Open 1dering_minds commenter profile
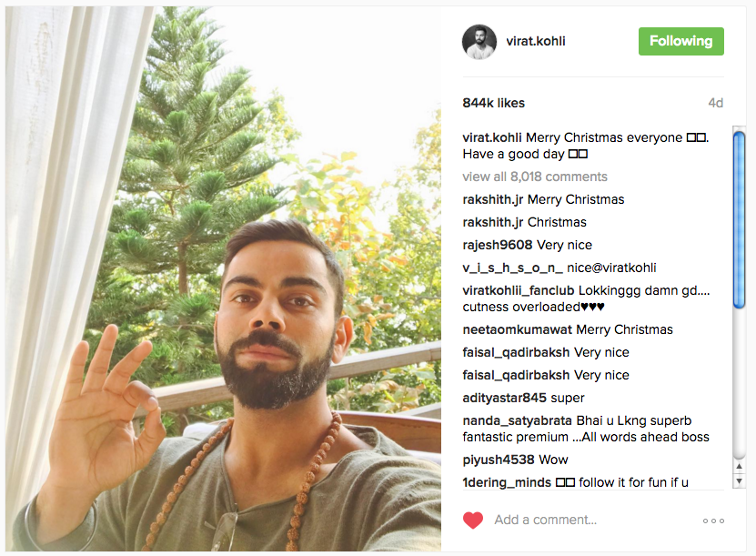The width and height of the screenshot is (756, 556). point(506,482)
